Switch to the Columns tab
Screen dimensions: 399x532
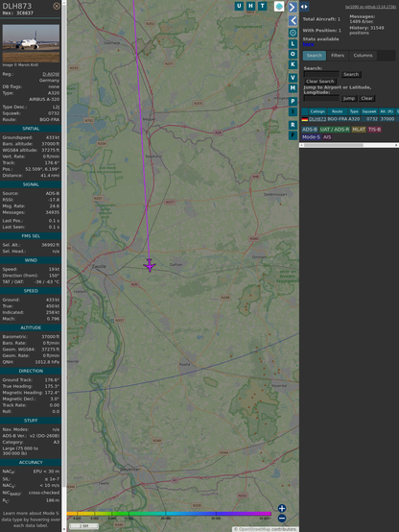(363, 56)
